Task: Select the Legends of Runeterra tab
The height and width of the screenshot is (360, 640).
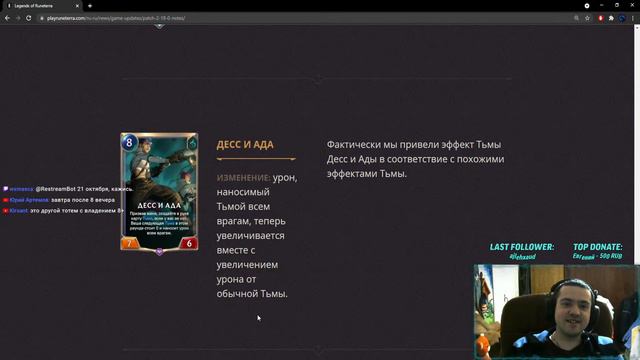Action: pos(43,6)
